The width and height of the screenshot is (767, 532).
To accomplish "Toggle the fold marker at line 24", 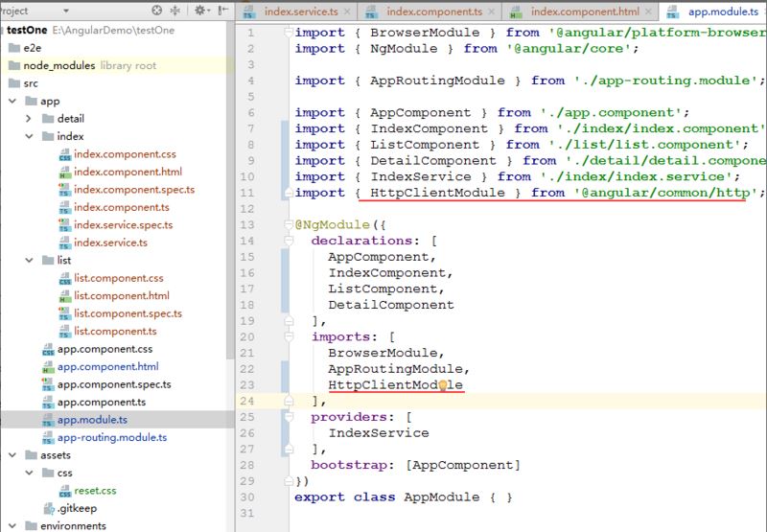I will point(289,402).
